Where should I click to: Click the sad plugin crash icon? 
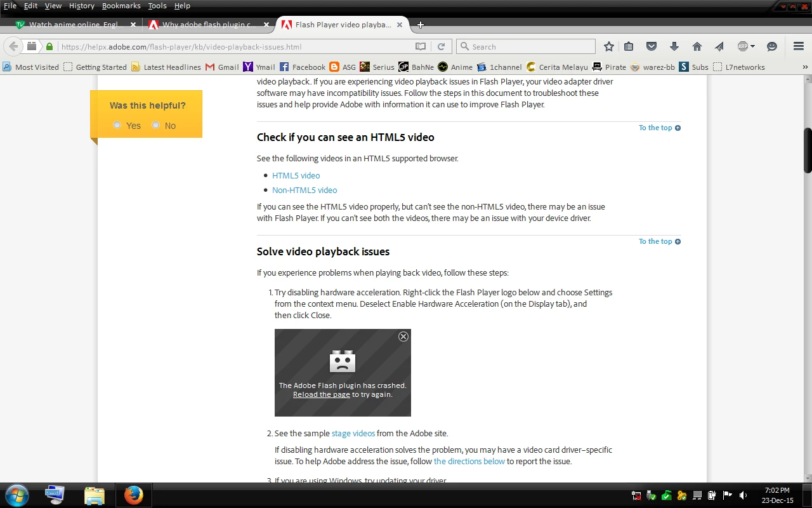[343, 361]
